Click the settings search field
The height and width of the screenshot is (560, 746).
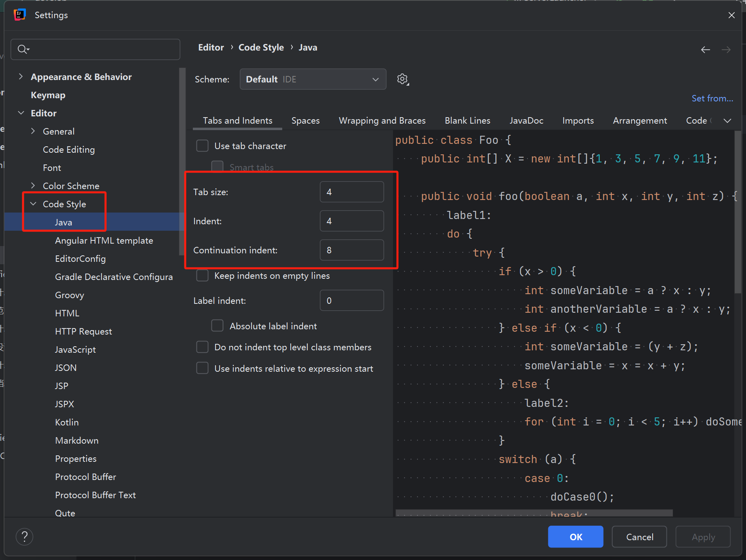tap(95, 49)
